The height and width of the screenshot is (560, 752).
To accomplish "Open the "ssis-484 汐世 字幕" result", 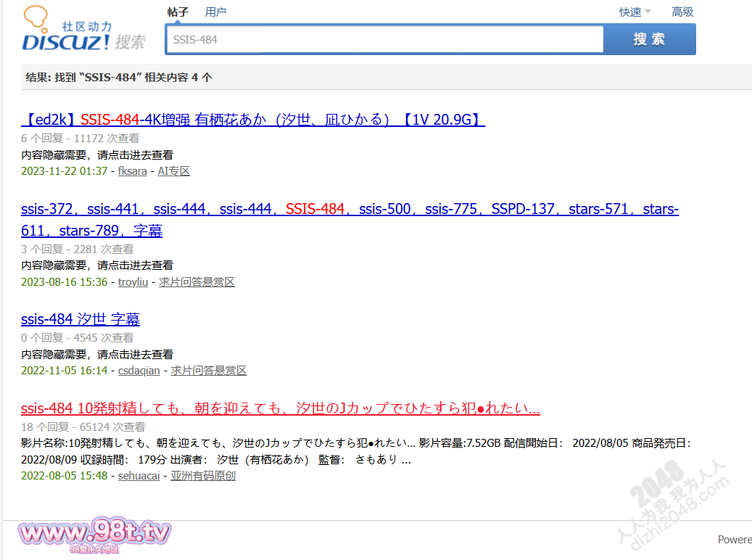I will point(80,319).
